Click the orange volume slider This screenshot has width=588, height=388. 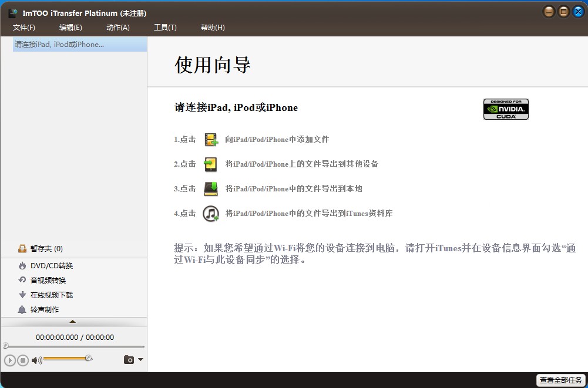coord(66,359)
